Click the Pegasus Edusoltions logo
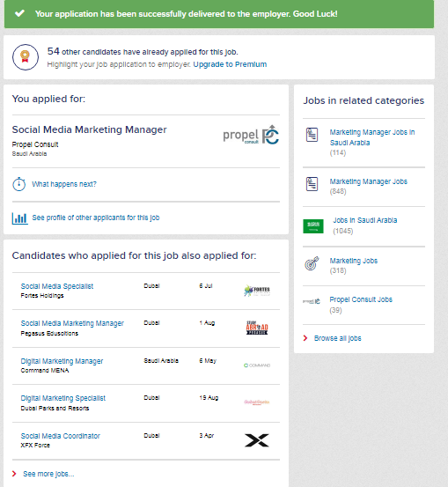Screen dimensions: 448x487 click(257, 328)
